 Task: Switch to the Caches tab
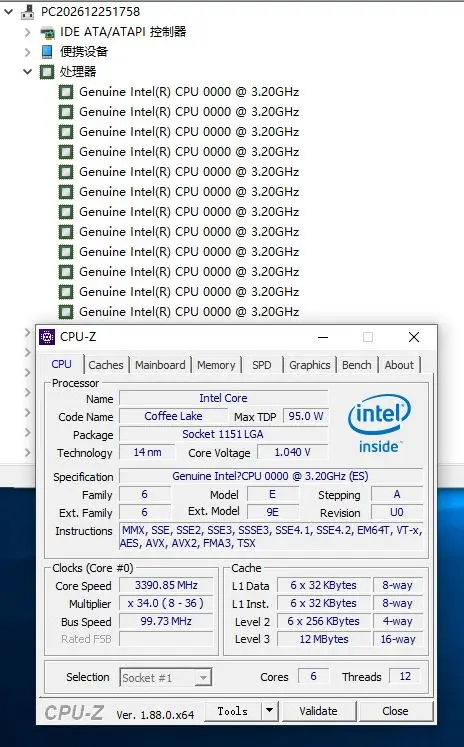[x=106, y=365]
